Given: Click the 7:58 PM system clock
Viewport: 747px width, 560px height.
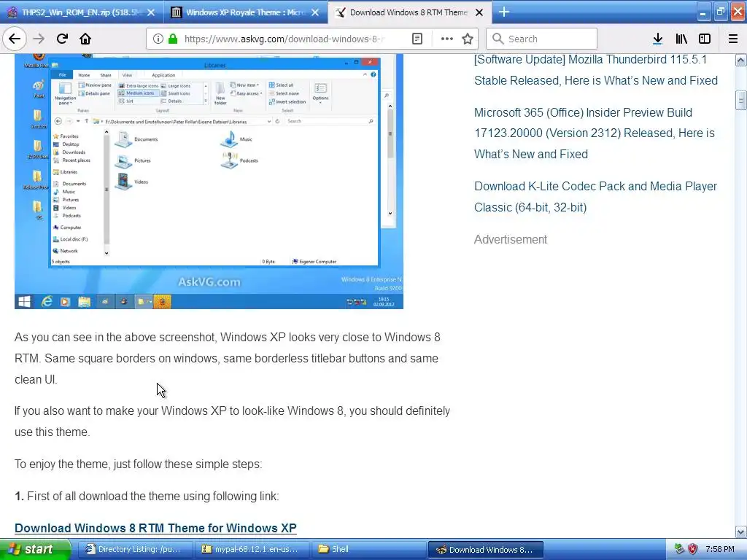Looking at the screenshot, I should pyautogui.click(x=720, y=549).
